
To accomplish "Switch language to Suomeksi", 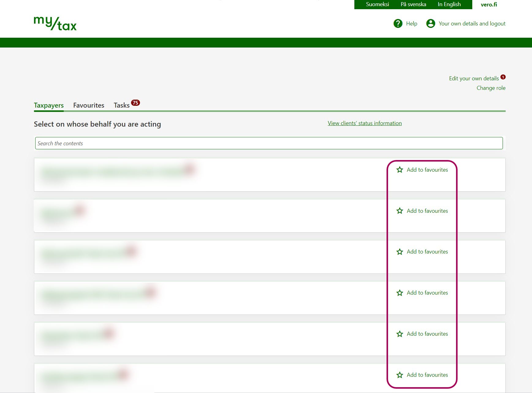I will (377, 4).
